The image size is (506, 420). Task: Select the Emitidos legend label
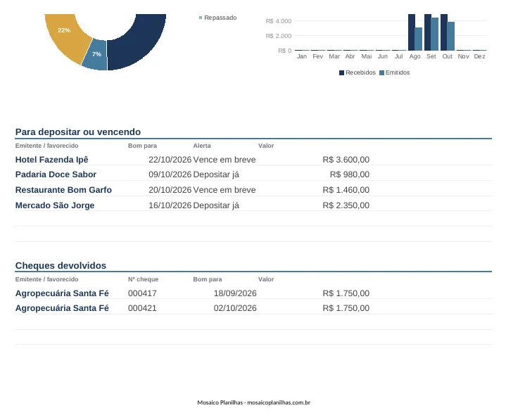(x=398, y=72)
